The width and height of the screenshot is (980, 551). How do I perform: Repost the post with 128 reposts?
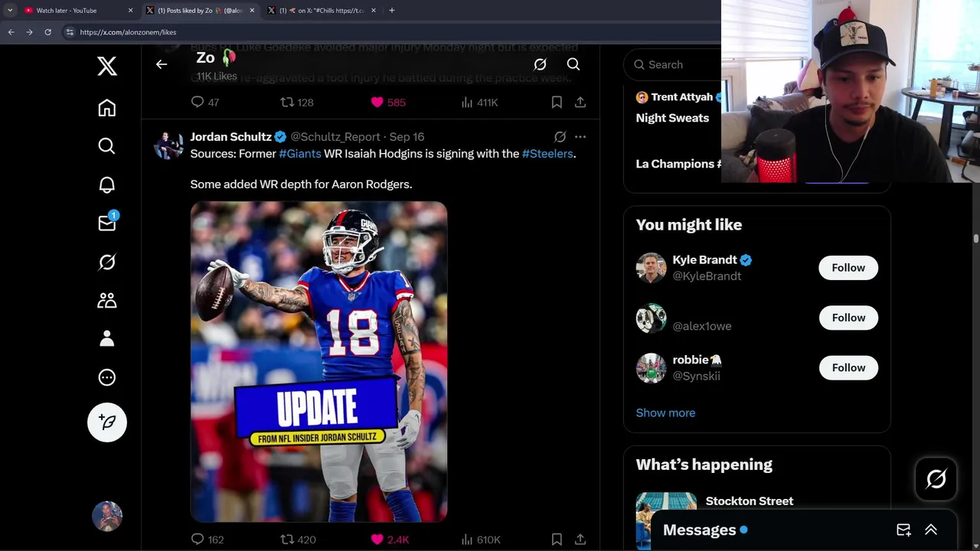297,102
